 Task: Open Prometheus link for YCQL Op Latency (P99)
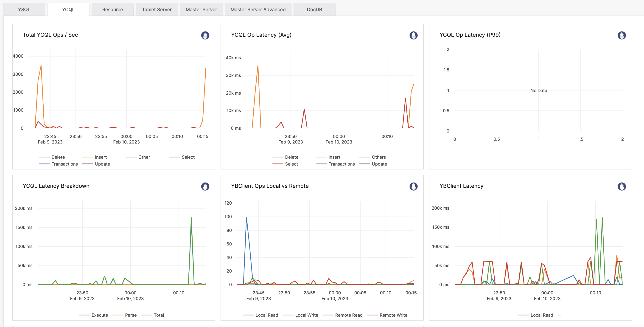coord(622,35)
